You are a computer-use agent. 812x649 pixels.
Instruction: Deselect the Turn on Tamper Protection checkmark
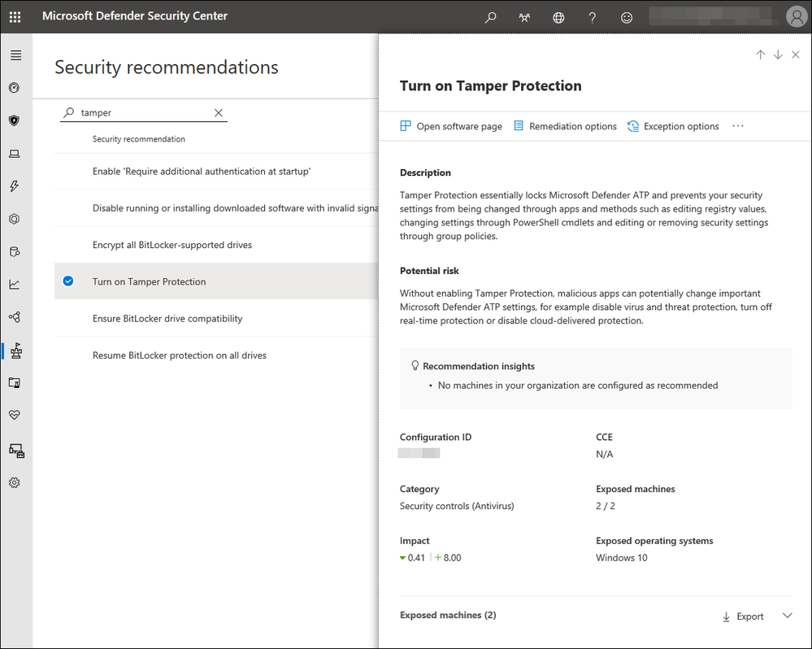tap(68, 281)
